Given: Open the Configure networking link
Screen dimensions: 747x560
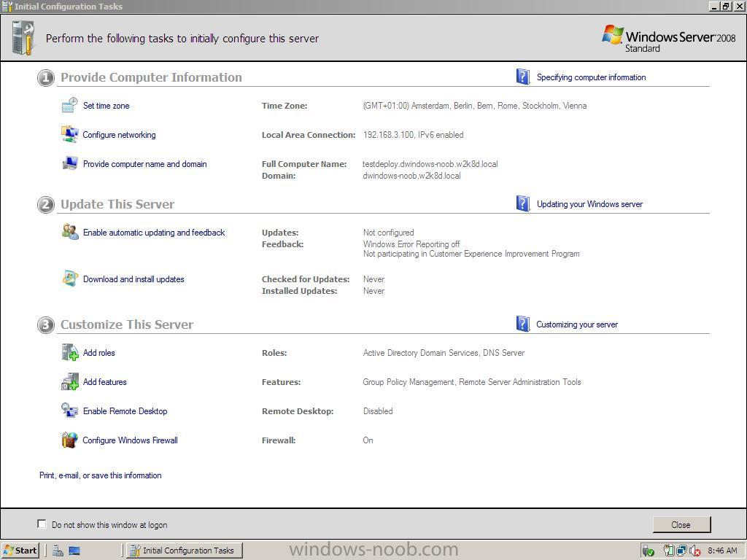Looking at the screenshot, I should tap(119, 135).
